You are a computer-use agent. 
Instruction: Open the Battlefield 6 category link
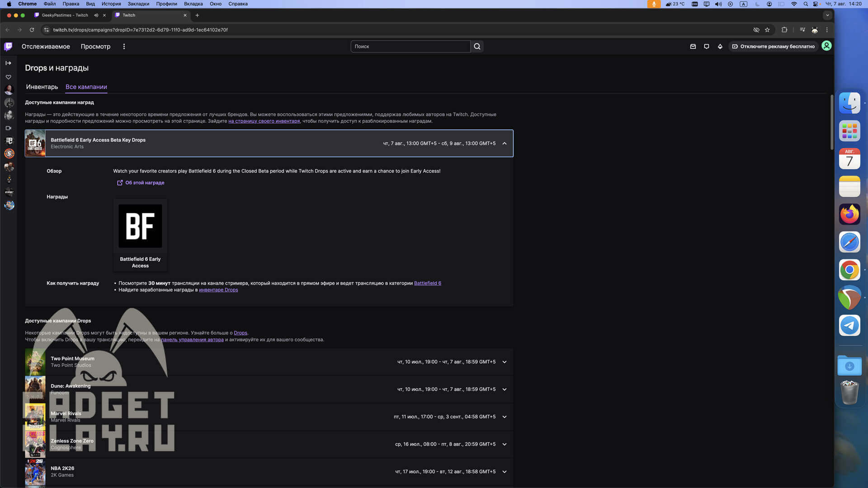428,283
